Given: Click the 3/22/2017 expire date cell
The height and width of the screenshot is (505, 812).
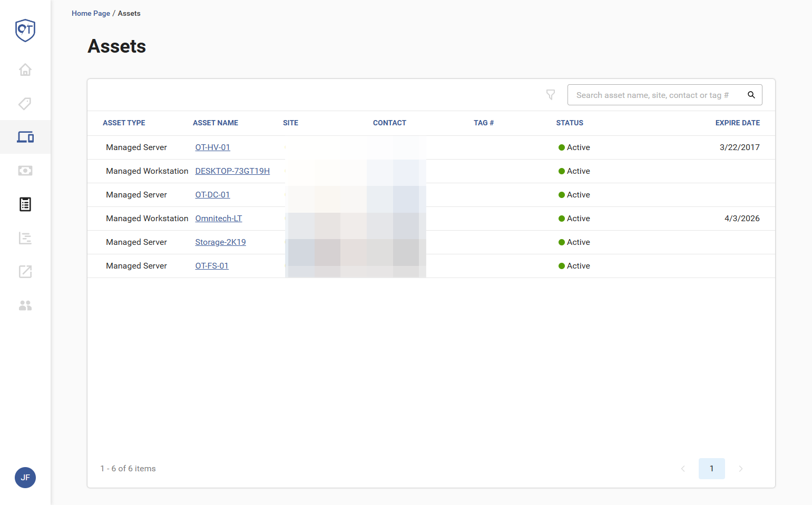Looking at the screenshot, I should pos(740,147).
